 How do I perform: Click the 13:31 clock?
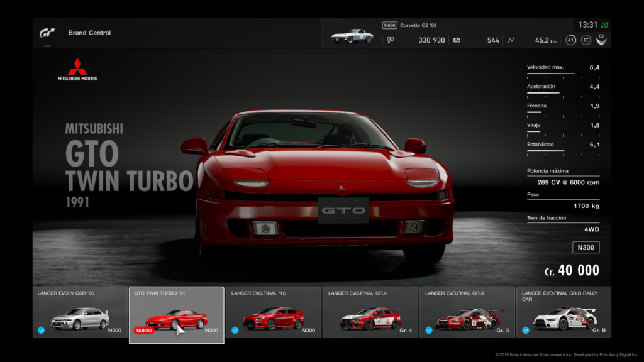pyautogui.click(x=588, y=25)
